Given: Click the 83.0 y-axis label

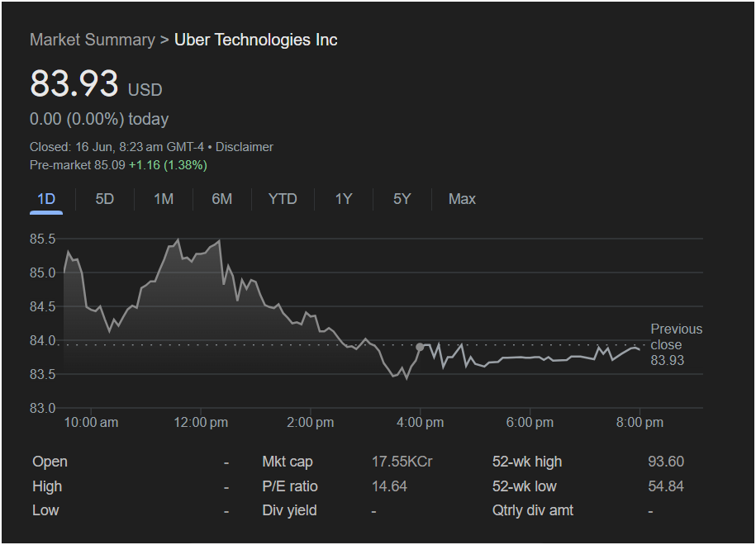Looking at the screenshot, I should [42, 408].
